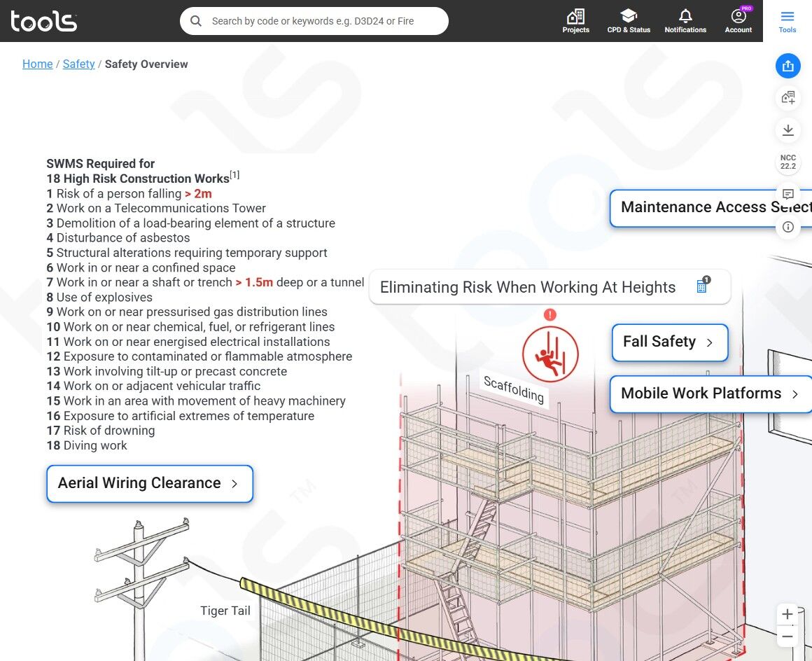The height and width of the screenshot is (661, 812).
Task: Click the search input field
Action: 314,21
